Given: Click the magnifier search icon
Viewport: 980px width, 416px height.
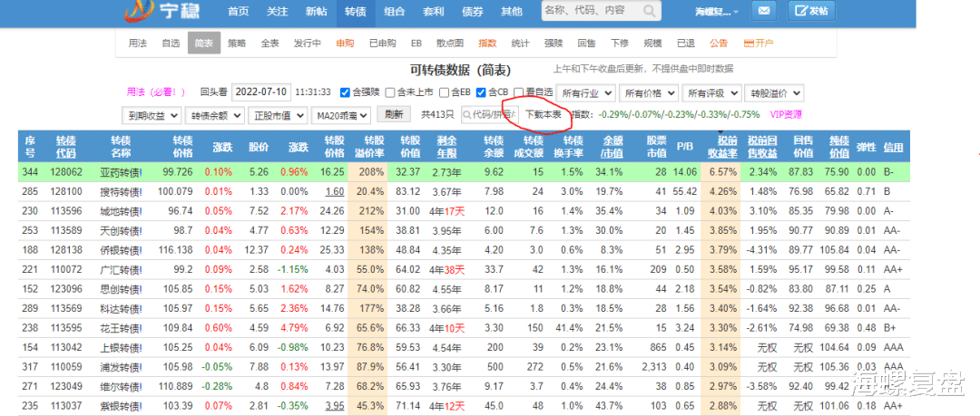Looking at the screenshot, I should click(650, 11).
